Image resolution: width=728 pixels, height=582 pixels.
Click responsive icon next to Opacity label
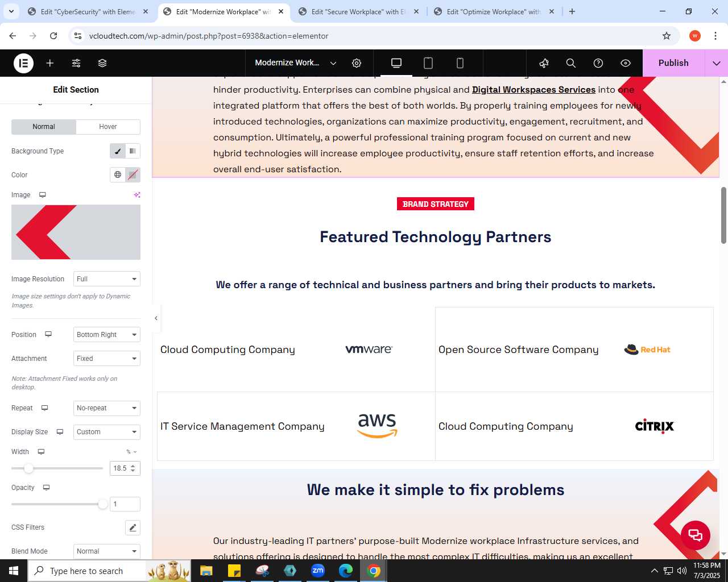coord(46,488)
